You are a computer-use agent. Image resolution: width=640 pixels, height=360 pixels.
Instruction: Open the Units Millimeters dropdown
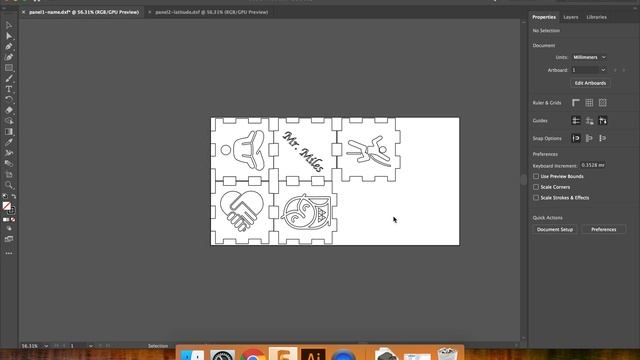coord(589,57)
